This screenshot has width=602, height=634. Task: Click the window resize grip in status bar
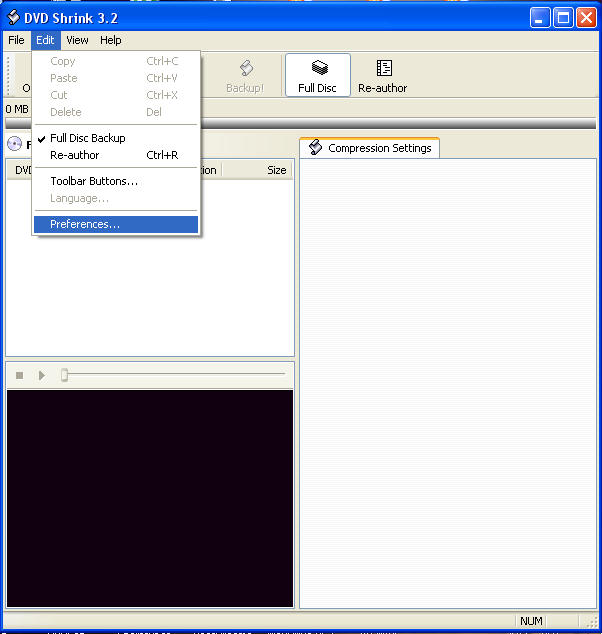pyautogui.click(x=591, y=622)
